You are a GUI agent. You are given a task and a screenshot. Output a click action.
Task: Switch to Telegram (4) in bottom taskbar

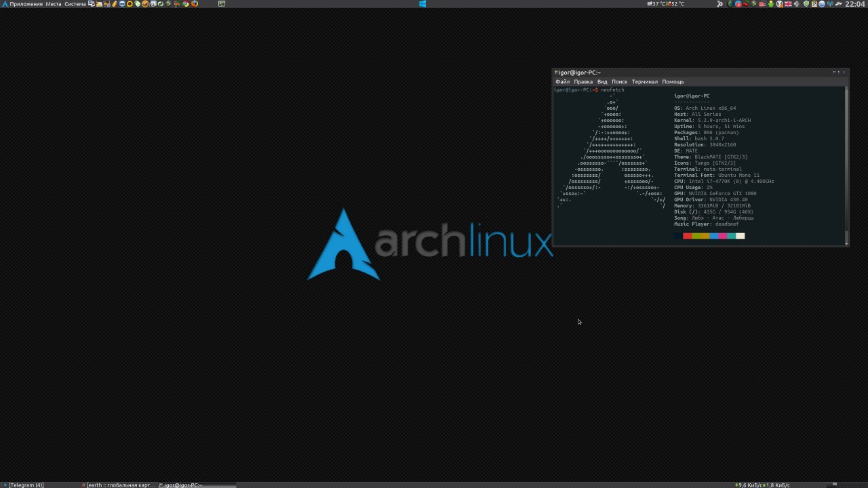tap(41, 485)
